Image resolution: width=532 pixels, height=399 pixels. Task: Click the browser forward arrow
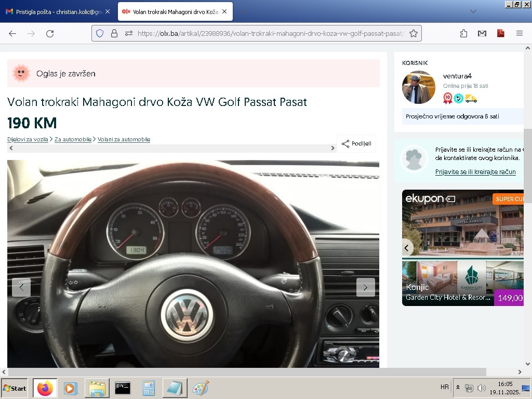(x=31, y=33)
